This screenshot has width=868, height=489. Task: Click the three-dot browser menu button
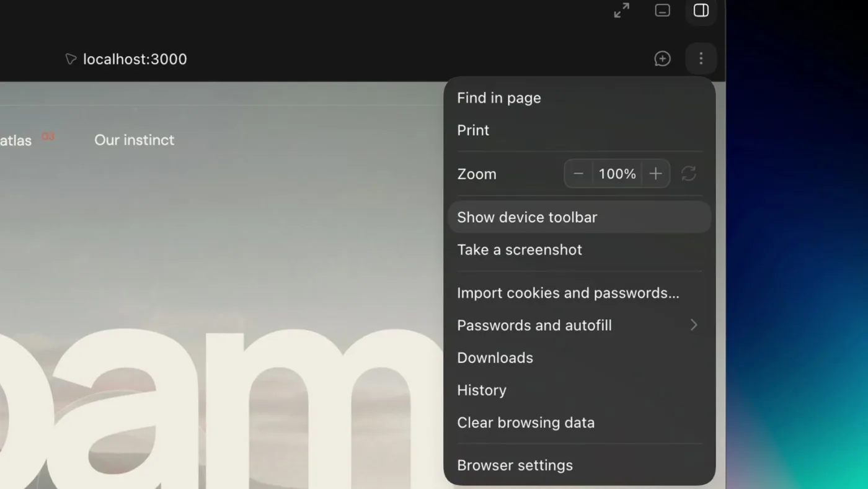[701, 58]
